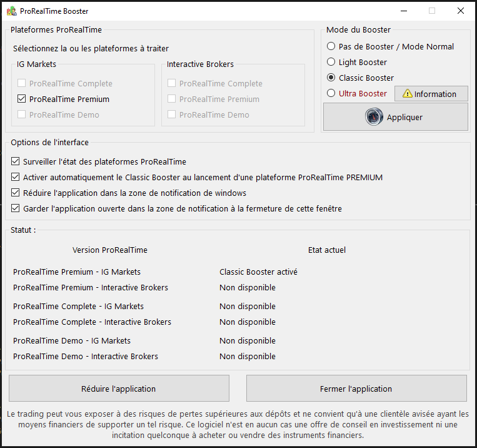Click 'ProRealTime Complete - Interactive Brokers' row
Image resolution: width=477 pixels, height=448 pixels.
tap(92, 322)
